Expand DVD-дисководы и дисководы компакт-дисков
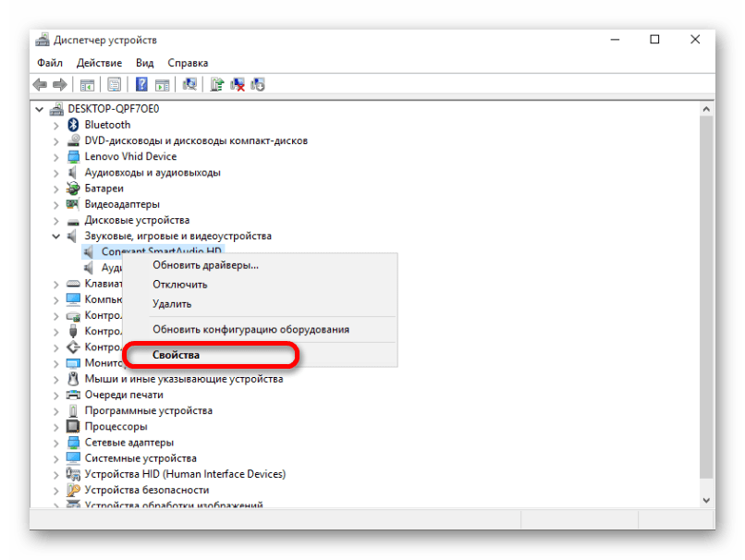The width and height of the screenshot is (745, 560). tap(56, 141)
